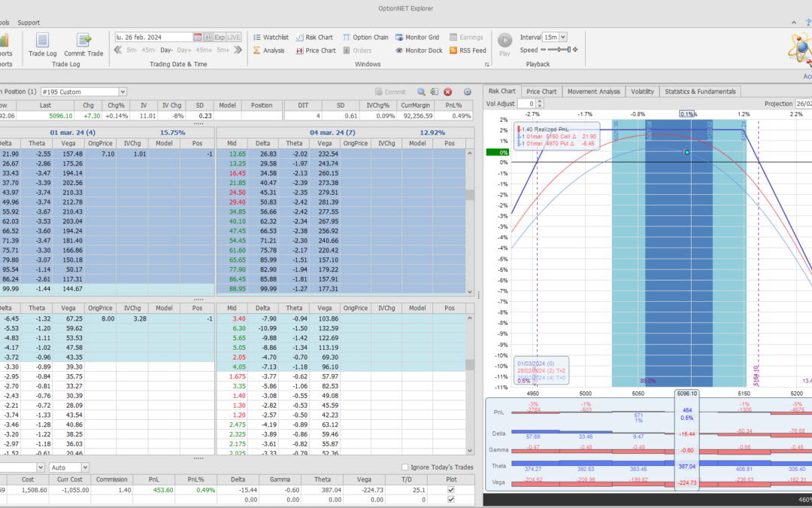Show the Monitor Grid window
The image size is (812, 508).
pos(417,37)
